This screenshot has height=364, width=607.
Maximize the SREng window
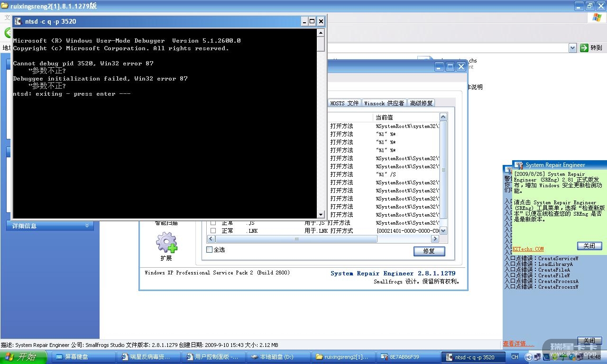[450, 67]
